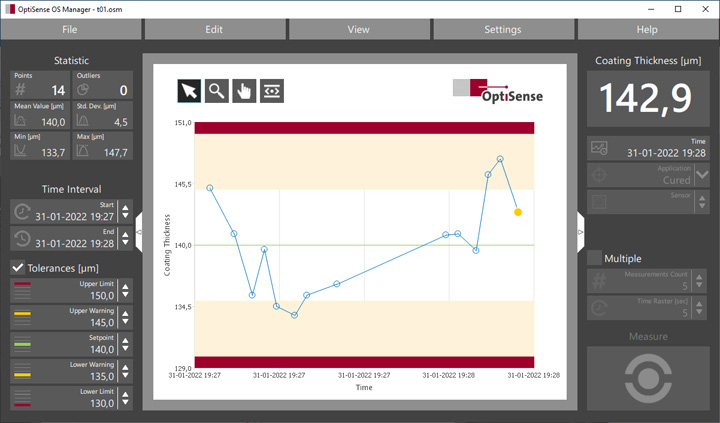
Task: Open the View menu
Action: tap(358, 30)
